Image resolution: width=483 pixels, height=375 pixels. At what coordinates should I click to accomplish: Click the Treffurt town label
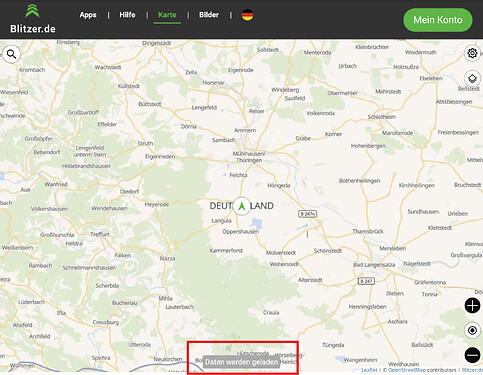(100, 234)
